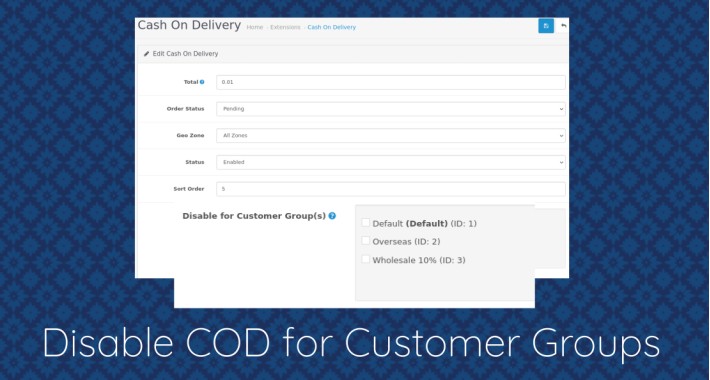Click pencil icon by Edit Cash On Delivery
Screen dimensions: 710x380
point(146,53)
